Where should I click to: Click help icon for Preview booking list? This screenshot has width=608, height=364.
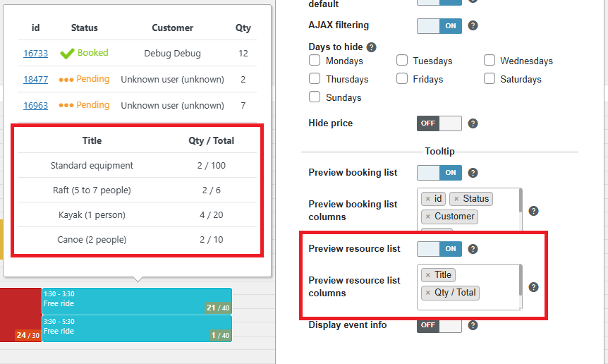(x=473, y=173)
